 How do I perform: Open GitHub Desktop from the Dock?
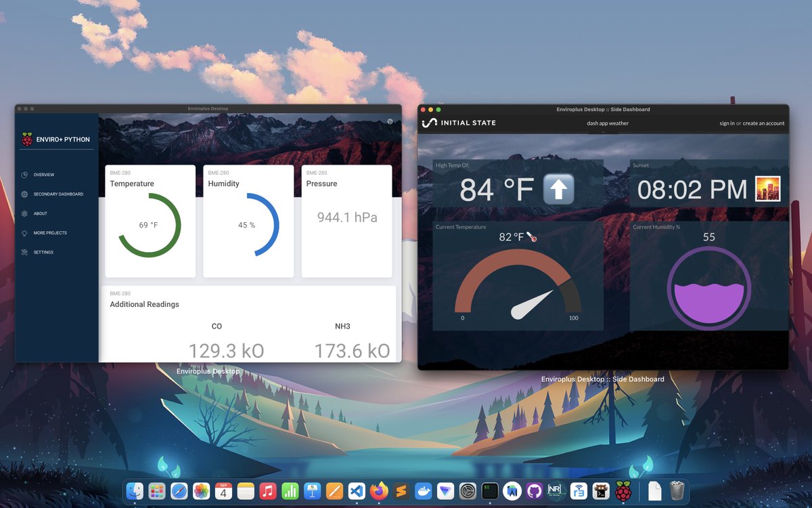(x=534, y=490)
